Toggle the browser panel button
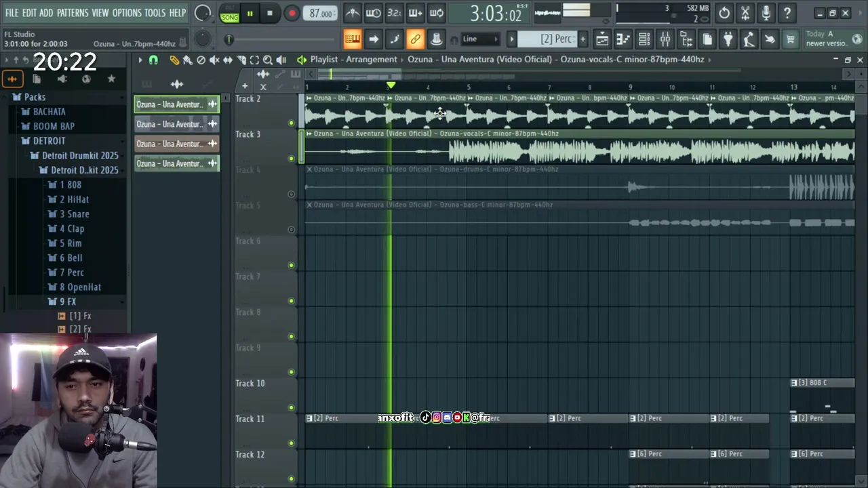 [686, 39]
